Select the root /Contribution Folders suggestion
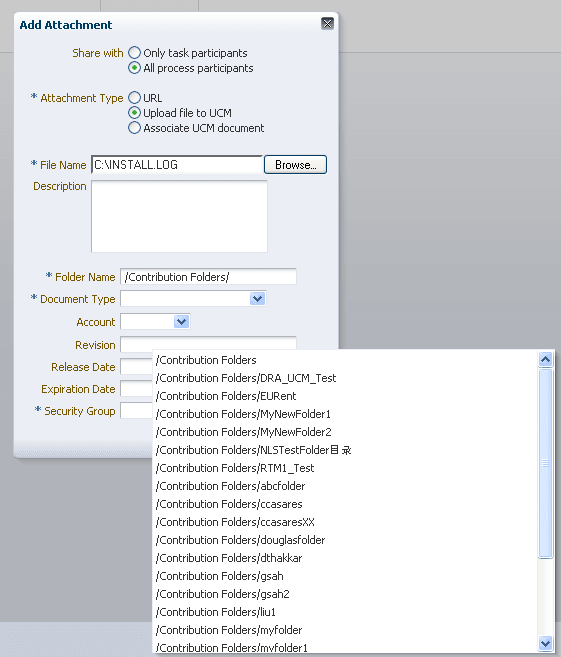Screen dimensions: 561x657 [345, 360]
